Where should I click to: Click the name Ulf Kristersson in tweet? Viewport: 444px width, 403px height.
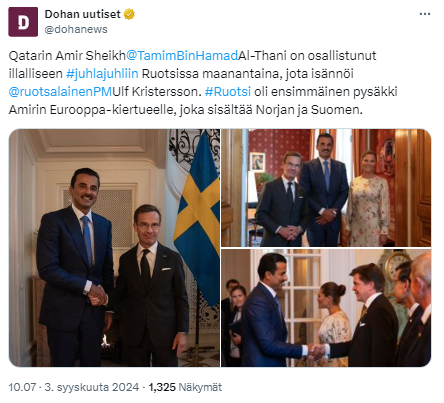click(157, 92)
